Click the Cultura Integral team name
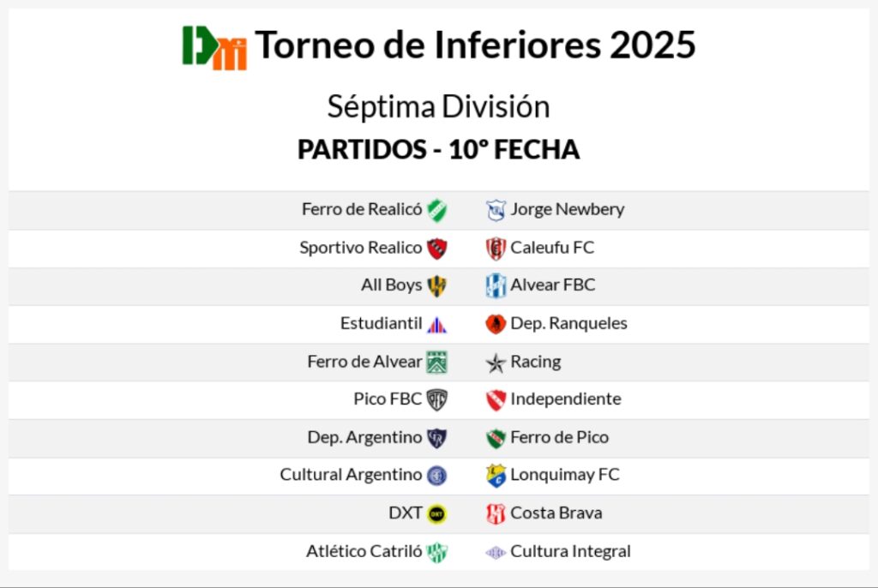 (x=570, y=551)
